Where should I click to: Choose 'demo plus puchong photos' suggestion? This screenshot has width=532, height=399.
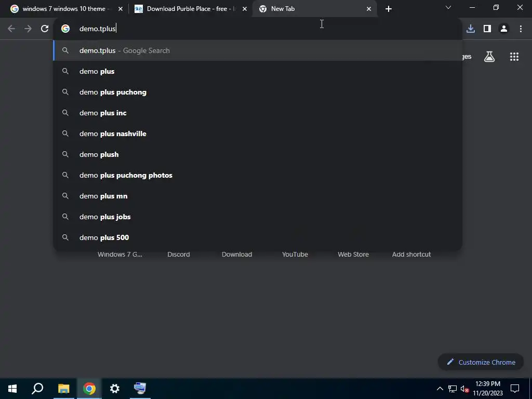[x=258, y=175]
